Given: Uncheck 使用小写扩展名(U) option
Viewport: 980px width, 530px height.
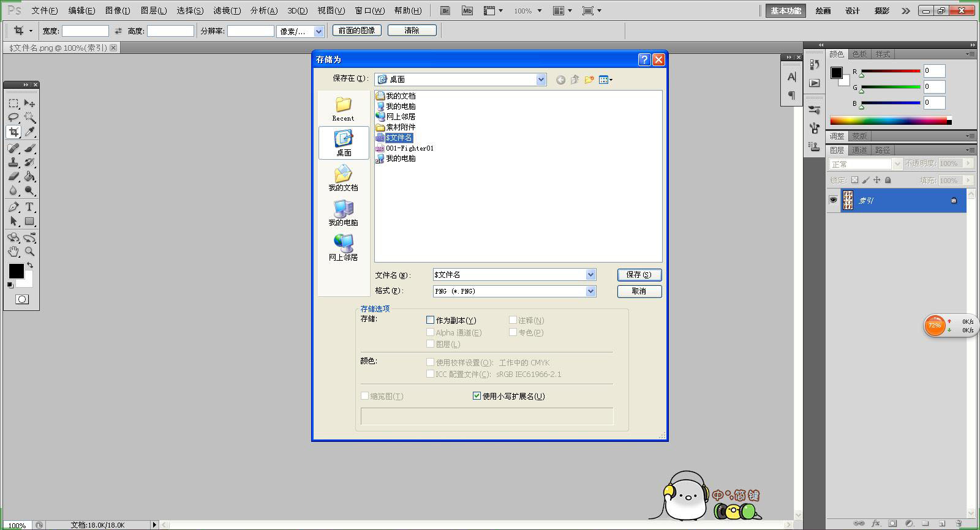Looking at the screenshot, I should [x=477, y=396].
